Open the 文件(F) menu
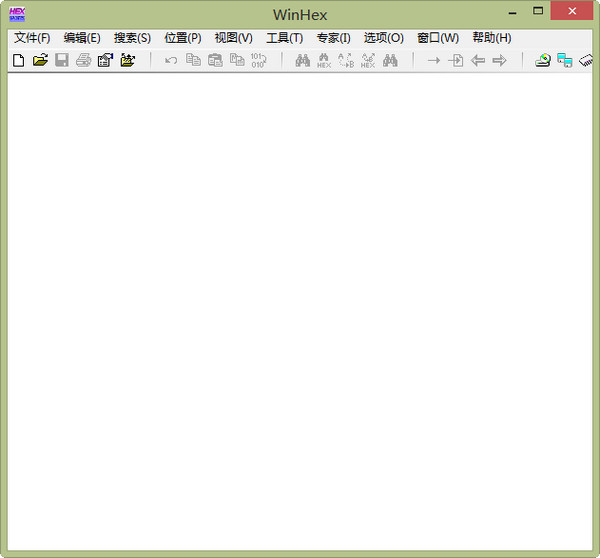Viewport: 600px width, 558px height. (x=32, y=38)
